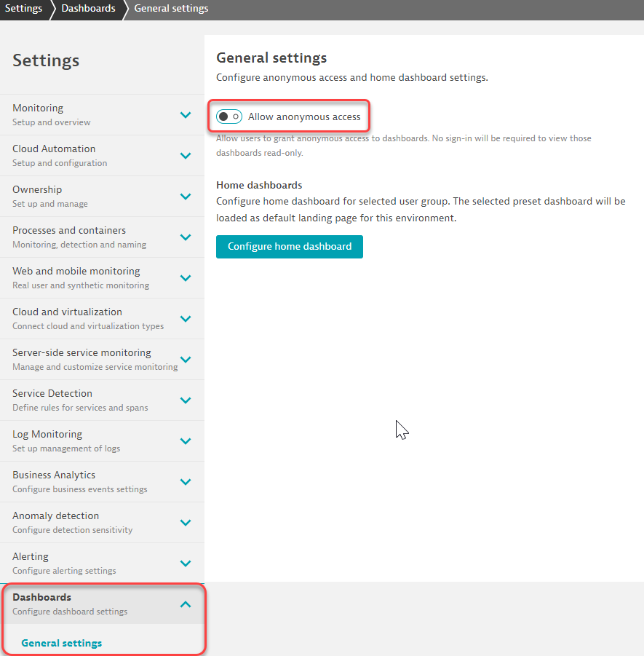Toggle the Allow anonymous access switch
Screen dimensions: 644x656
pyautogui.click(x=229, y=116)
